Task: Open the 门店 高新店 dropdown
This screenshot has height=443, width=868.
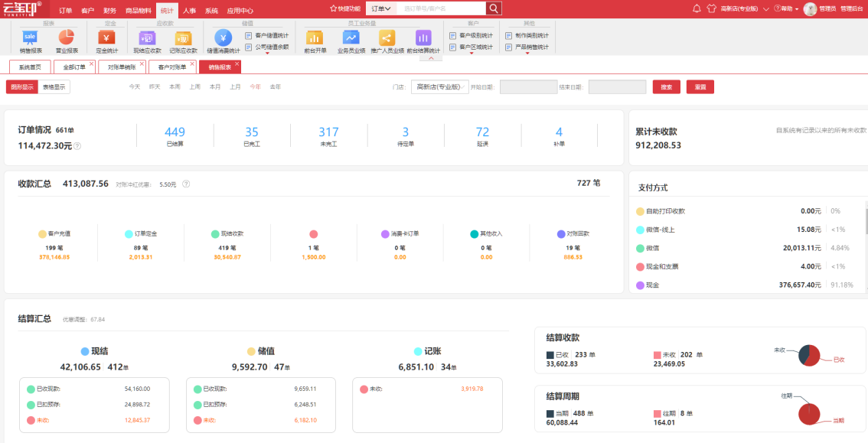Action: [x=439, y=86]
